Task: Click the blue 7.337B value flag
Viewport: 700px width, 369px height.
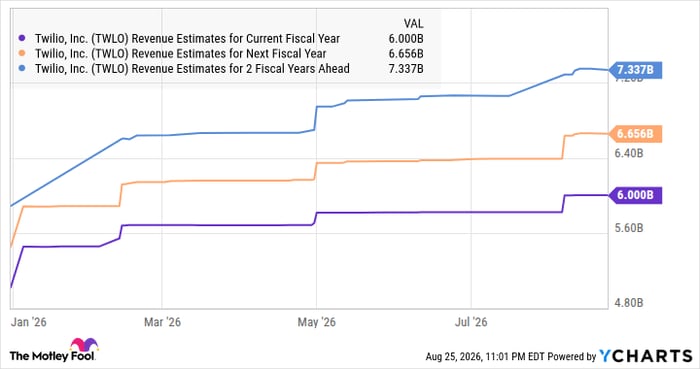Action: [636, 70]
